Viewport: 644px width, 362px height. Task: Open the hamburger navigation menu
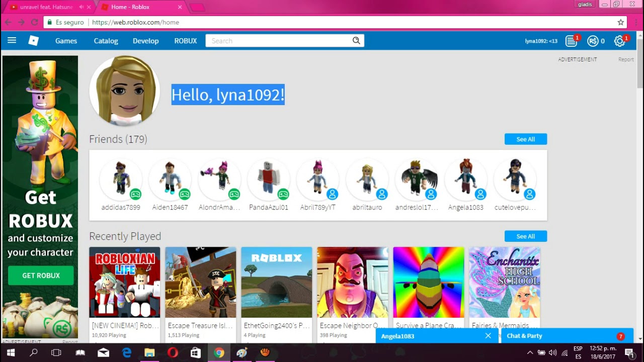[12, 41]
